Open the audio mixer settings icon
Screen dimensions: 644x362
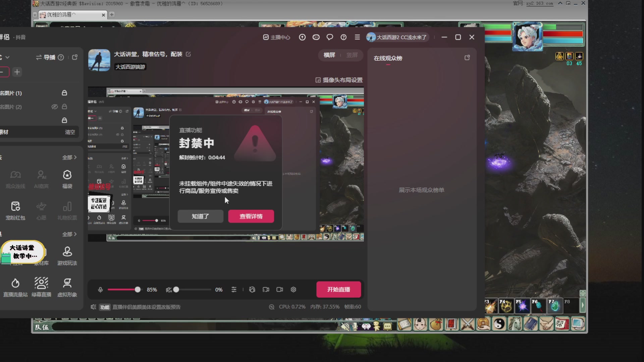pos(234,290)
